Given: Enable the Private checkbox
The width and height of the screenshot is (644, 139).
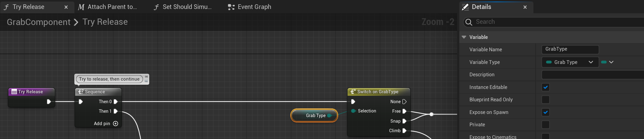Looking at the screenshot, I should (546, 124).
